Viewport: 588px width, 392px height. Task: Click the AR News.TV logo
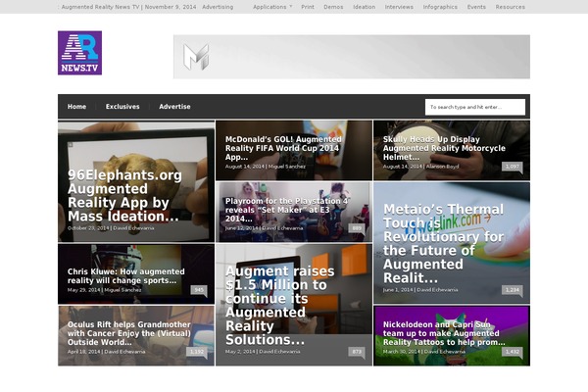point(80,53)
